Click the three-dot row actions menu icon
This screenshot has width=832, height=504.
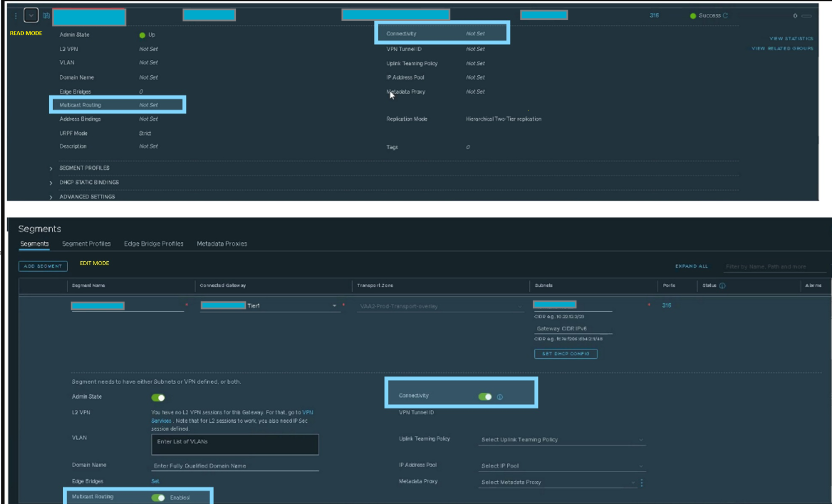(16, 16)
